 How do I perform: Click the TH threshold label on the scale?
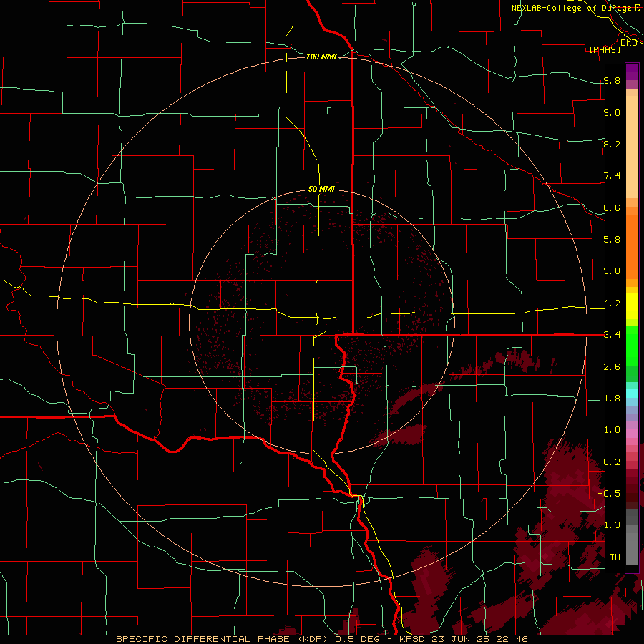click(x=615, y=557)
